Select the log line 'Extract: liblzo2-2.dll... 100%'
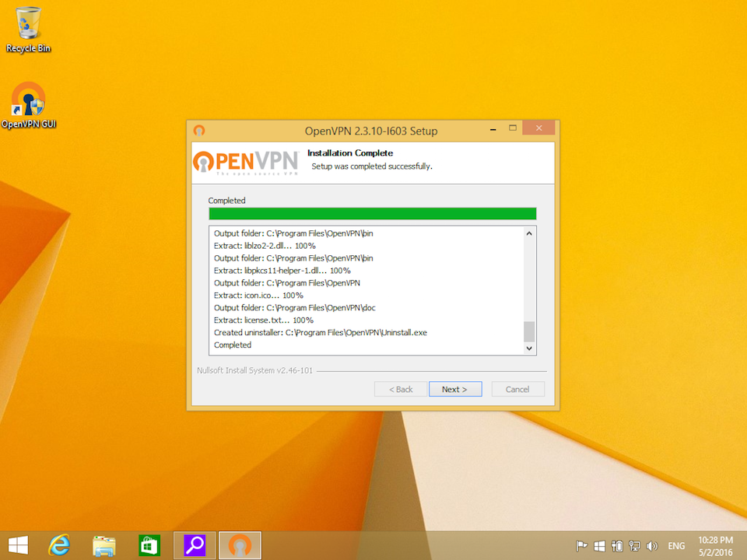This screenshot has height=560, width=747. [265, 246]
